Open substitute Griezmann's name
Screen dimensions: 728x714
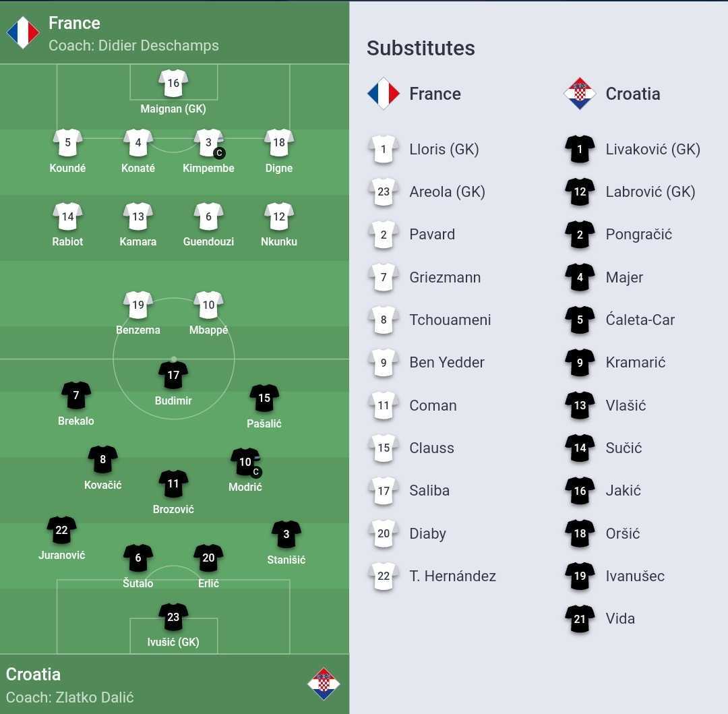(445, 277)
